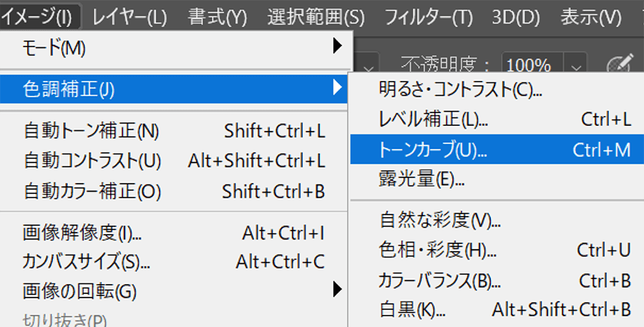644x327 pixels.
Task: Open the 表示(V) menu
Action: [590, 16]
